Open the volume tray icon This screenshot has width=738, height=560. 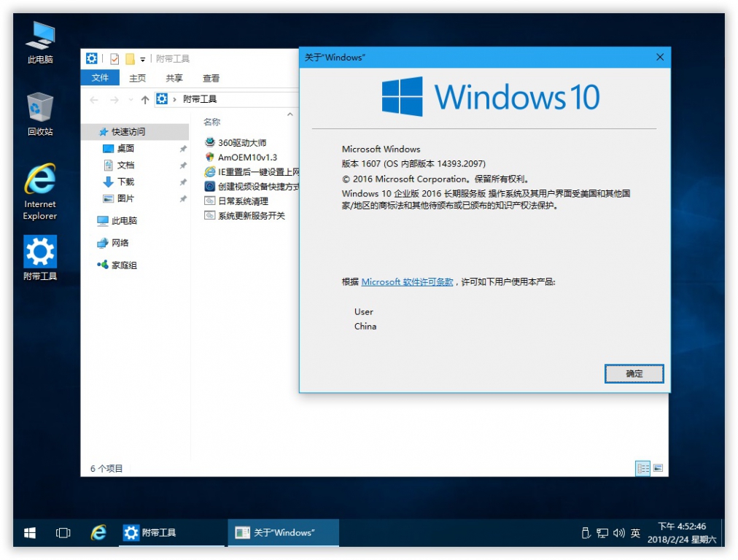pos(619,533)
